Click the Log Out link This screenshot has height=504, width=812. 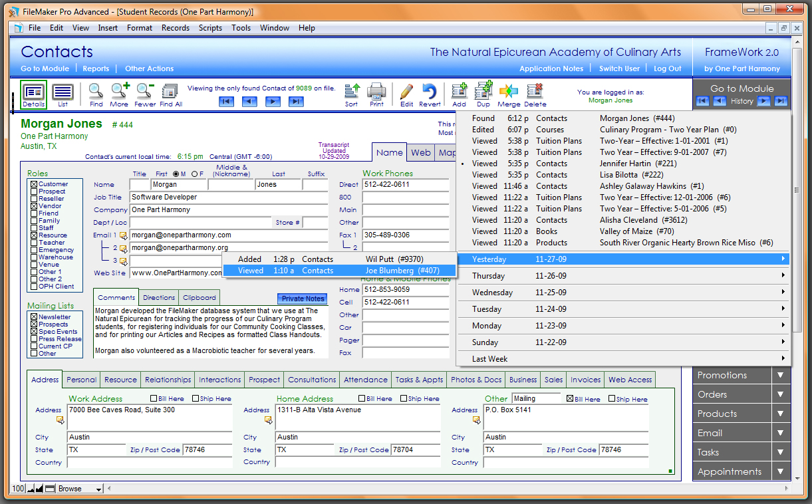(667, 68)
